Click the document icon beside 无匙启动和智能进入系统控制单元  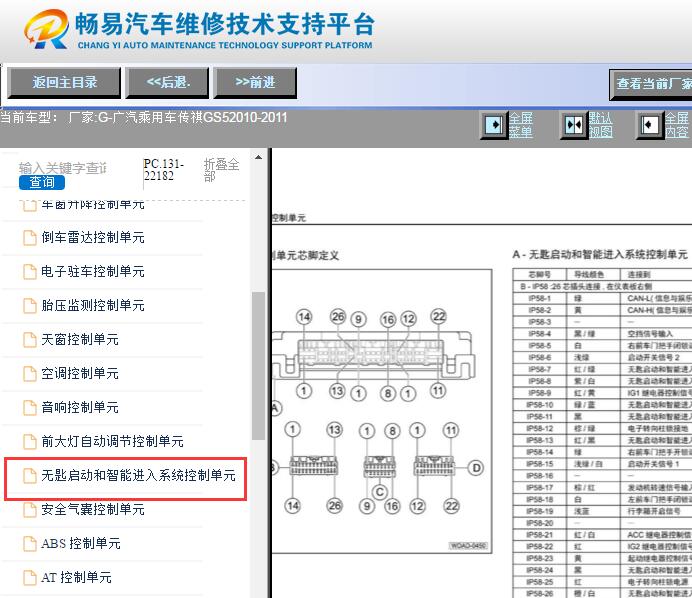pyautogui.click(x=30, y=475)
